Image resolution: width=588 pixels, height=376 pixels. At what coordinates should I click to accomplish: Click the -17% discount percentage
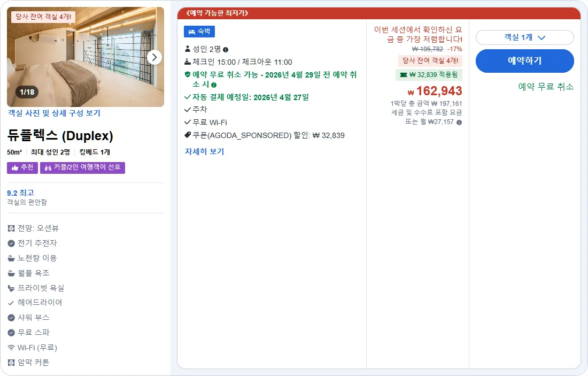pos(455,49)
